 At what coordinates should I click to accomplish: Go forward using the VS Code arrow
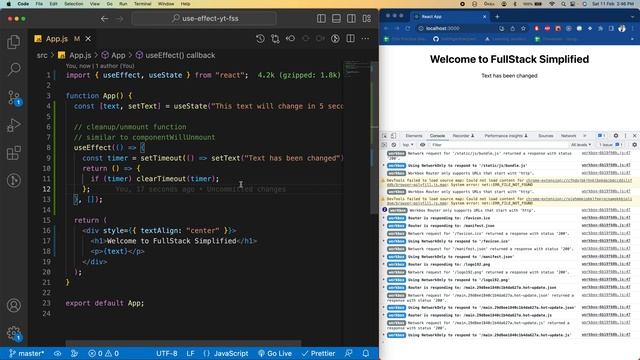click(120, 19)
